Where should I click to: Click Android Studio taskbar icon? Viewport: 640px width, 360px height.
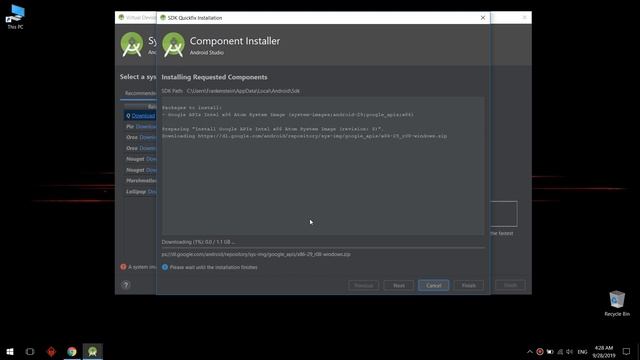point(93,351)
